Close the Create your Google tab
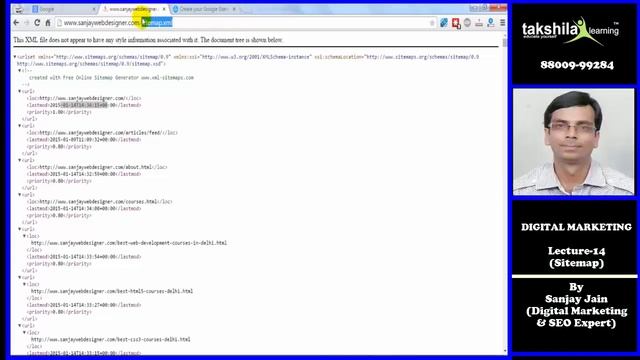 click(x=234, y=9)
